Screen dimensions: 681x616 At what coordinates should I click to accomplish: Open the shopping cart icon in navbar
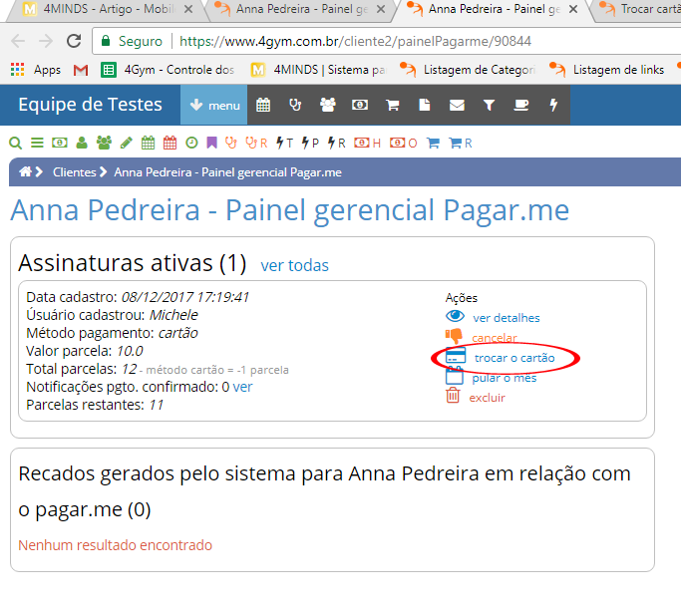(x=392, y=105)
